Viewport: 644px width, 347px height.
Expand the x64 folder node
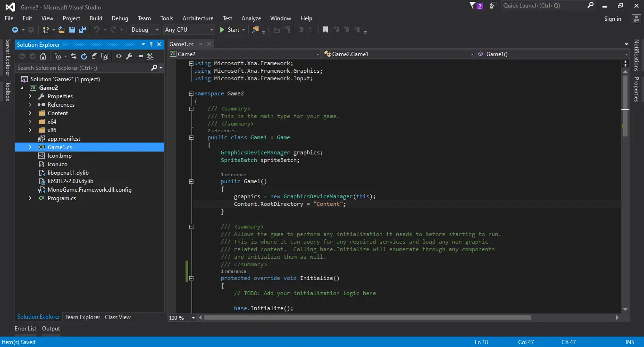pyautogui.click(x=30, y=122)
